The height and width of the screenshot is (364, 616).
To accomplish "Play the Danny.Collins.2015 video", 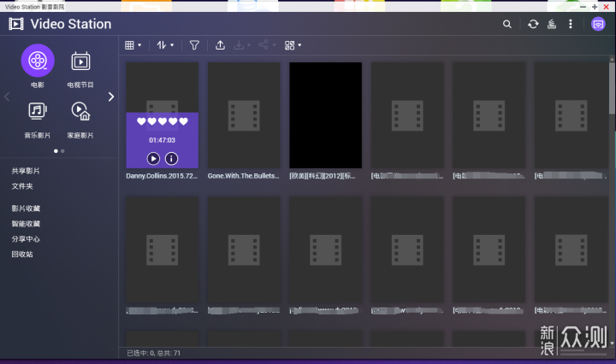I will [x=153, y=158].
